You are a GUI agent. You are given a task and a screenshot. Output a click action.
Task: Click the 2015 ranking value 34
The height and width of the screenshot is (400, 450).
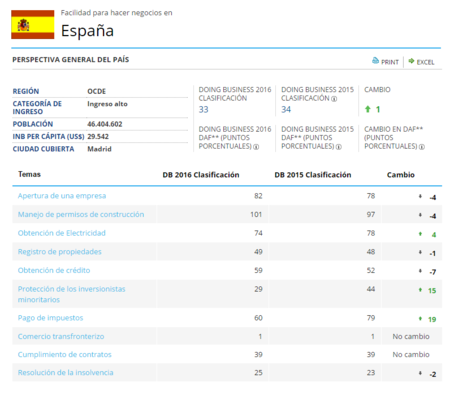pos(286,109)
